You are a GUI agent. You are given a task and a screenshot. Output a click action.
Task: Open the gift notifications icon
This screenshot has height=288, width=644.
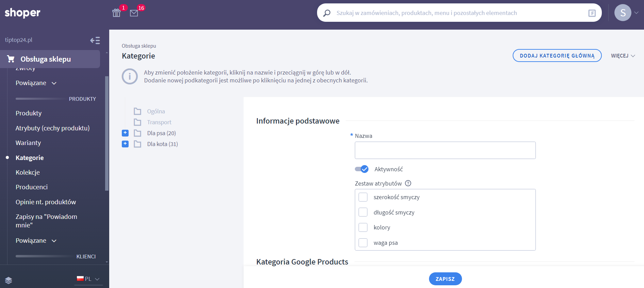click(116, 13)
